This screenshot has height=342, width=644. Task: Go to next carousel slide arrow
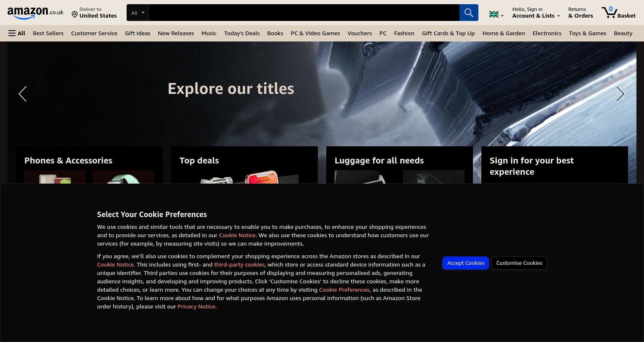point(621,94)
